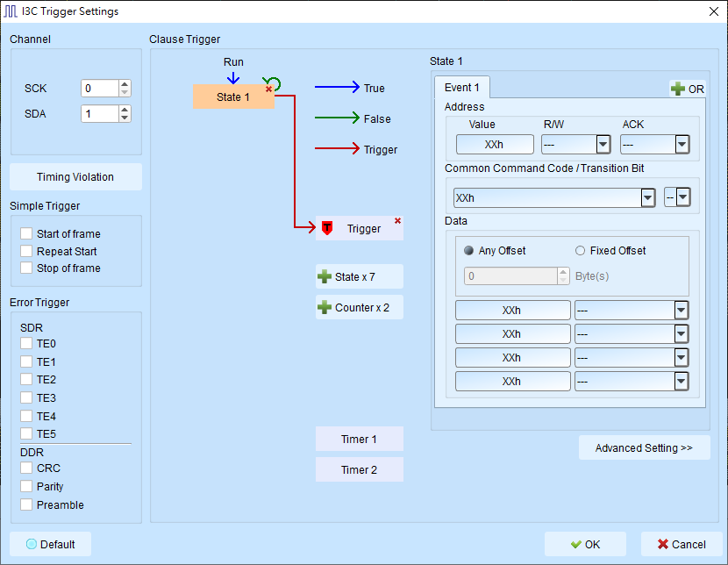Viewport: 728px width, 565px height.
Task: Check the TE1 error trigger
Action: click(x=26, y=361)
